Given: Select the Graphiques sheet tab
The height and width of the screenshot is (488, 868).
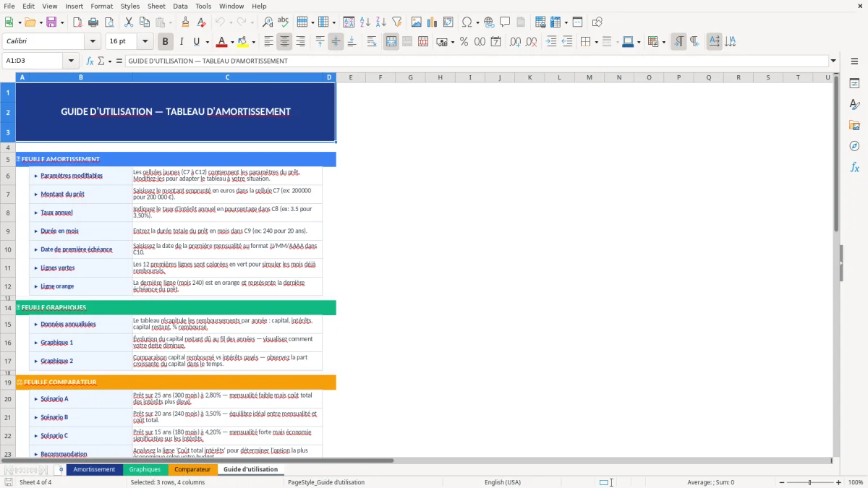Looking at the screenshot, I should point(145,468).
